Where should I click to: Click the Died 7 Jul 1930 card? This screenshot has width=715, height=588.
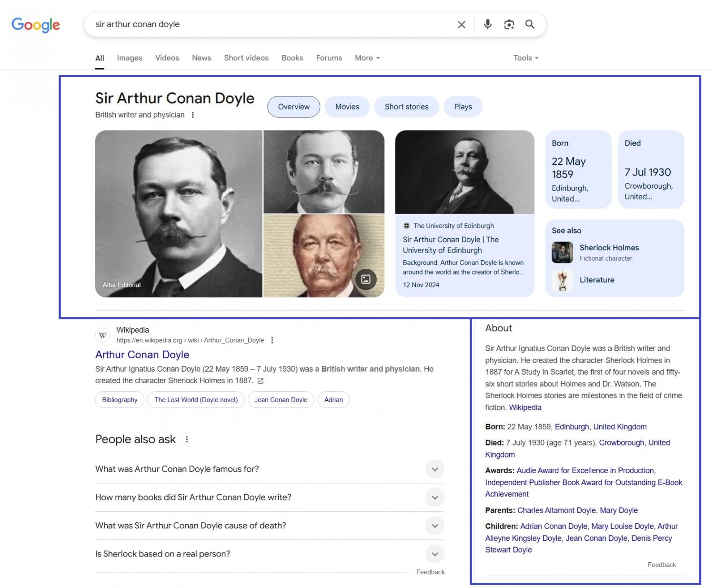[x=651, y=170]
